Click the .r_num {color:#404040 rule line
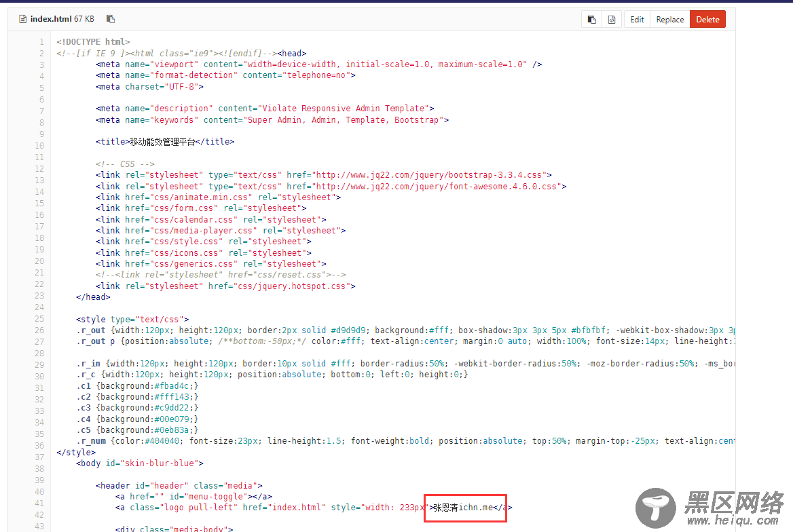Viewport: 793px width, 532px height. pos(405,441)
